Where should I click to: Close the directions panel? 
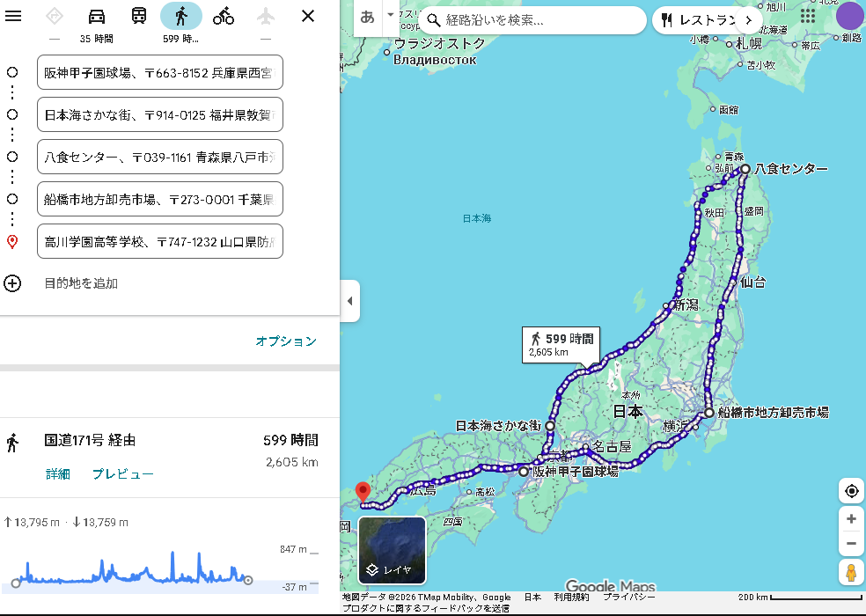click(x=308, y=16)
